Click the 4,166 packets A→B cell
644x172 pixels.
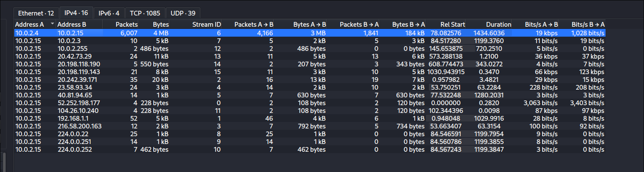265,33
